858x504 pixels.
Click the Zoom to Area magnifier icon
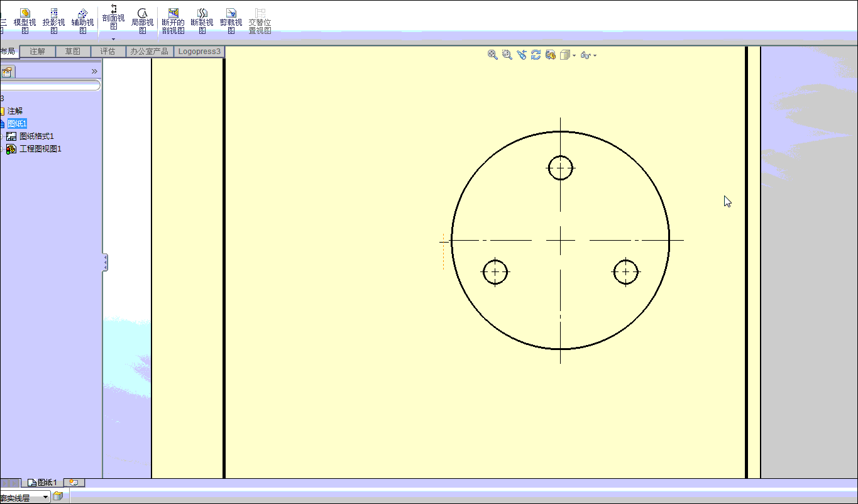(x=507, y=55)
